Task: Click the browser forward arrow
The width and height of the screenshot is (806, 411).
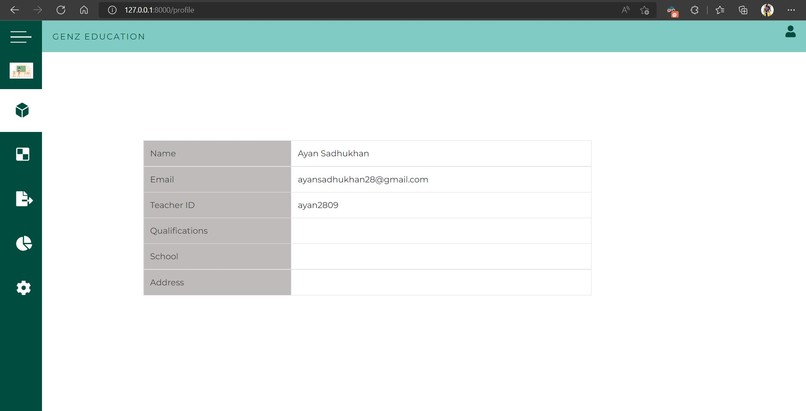Action: point(38,10)
